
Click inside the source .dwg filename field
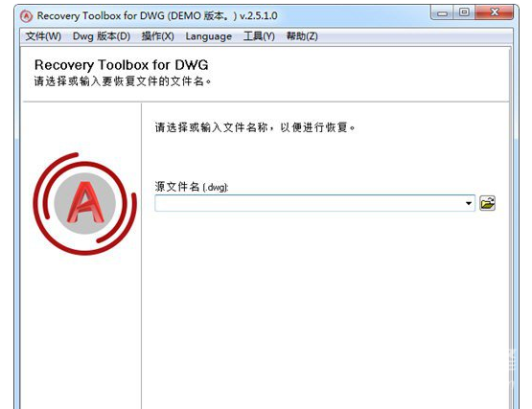point(309,203)
